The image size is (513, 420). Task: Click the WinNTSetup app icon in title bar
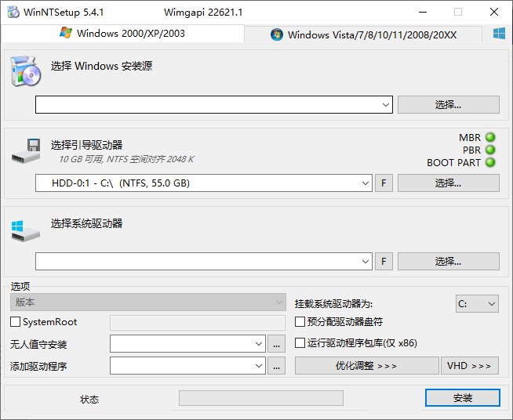point(13,12)
